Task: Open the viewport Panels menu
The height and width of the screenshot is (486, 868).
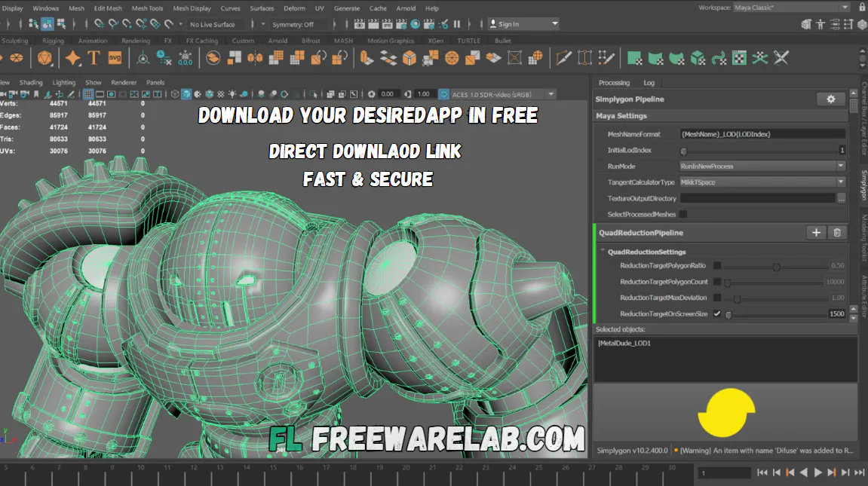Action: pos(155,82)
